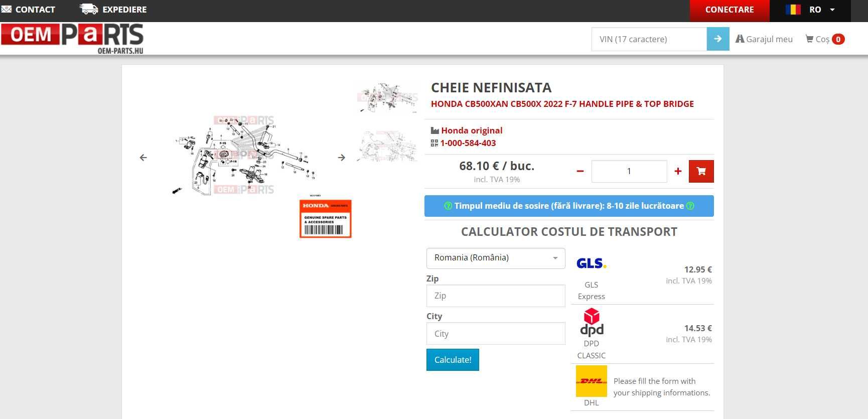Select the second faded diagram thumbnail

click(x=387, y=146)
